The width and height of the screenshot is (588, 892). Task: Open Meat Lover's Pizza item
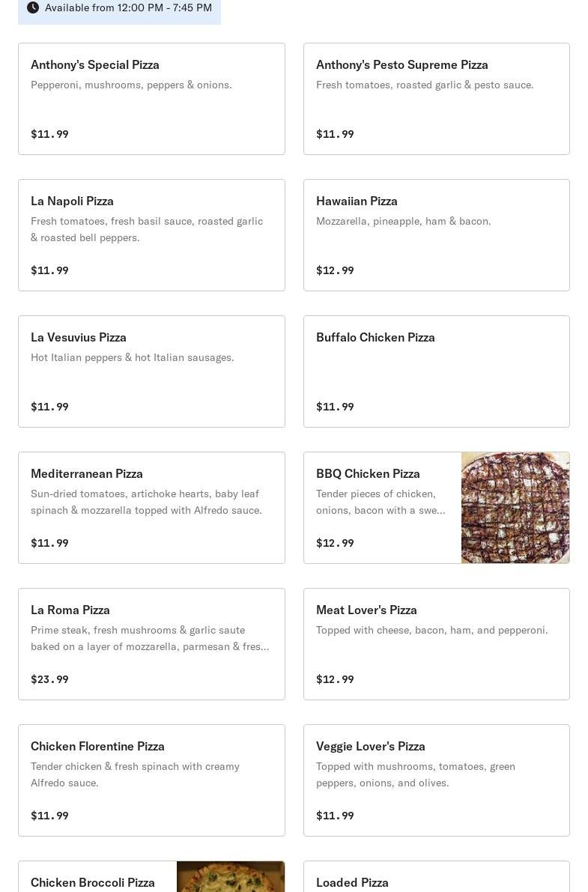pos(436,644)
